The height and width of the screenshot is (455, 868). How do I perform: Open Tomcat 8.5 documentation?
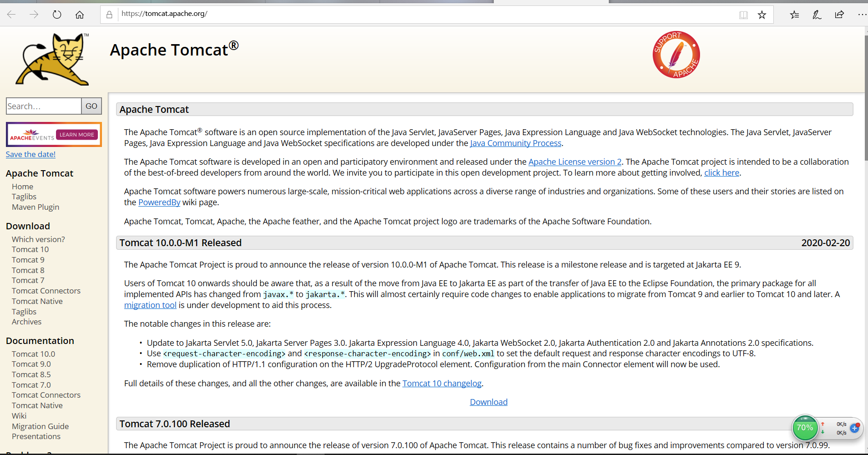(31, 374)
